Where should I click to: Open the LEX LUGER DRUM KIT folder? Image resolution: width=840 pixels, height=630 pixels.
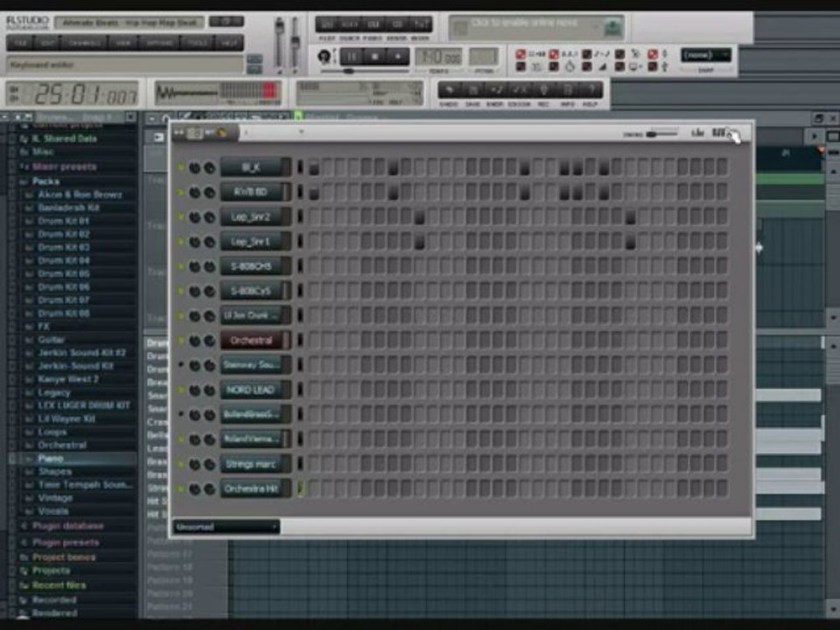pos(84,405)
